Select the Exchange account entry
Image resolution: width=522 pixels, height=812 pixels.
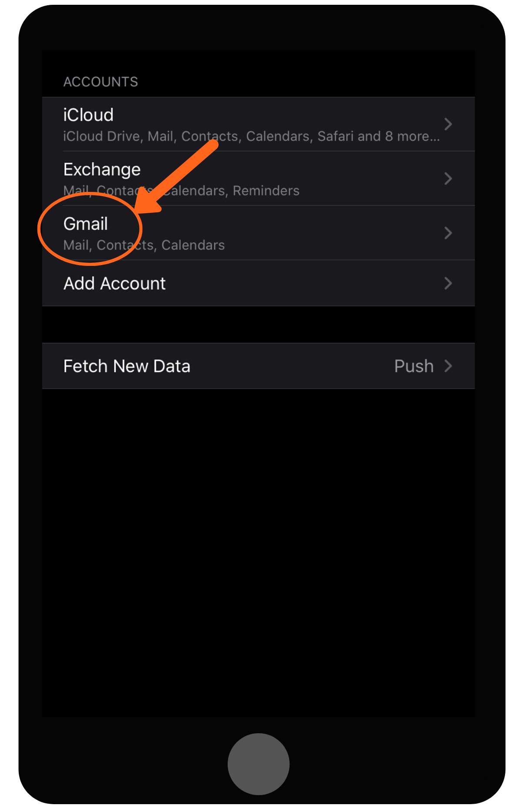pyautogui.click(x=102, y=170)
